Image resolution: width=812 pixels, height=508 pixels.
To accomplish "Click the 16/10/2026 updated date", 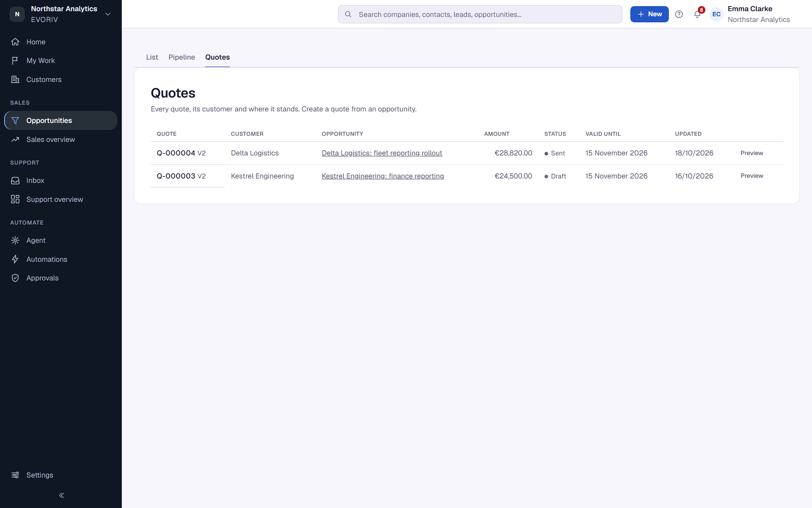I will [694, 176].
